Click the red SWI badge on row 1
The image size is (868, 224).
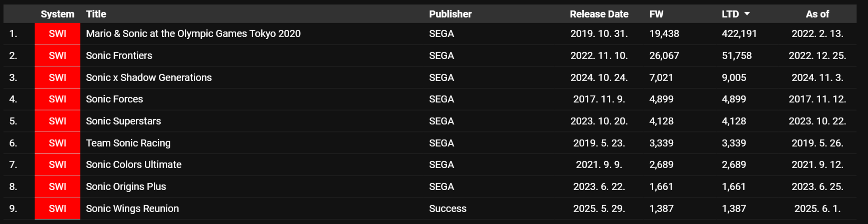[x=57, y=33]
